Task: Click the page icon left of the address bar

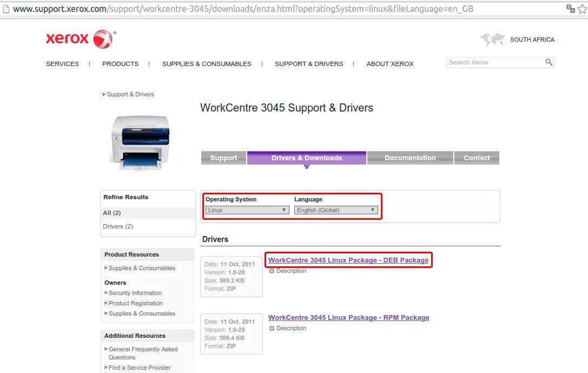Action: (5, 9)
